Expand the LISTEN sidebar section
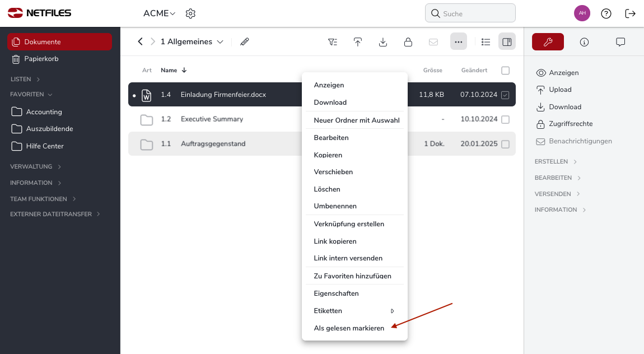The width and height of the screenshot is (644, 354). (x=25, y=80)
